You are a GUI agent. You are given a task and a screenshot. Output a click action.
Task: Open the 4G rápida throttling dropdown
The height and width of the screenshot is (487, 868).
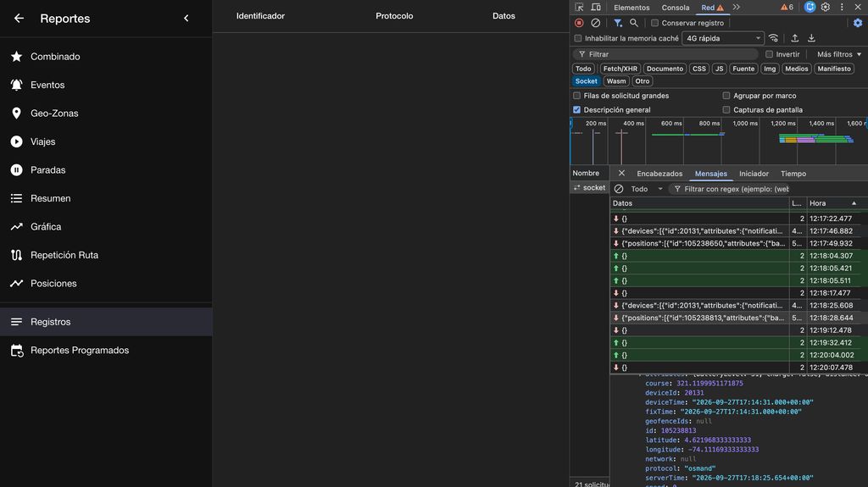(x=723, y=38)
